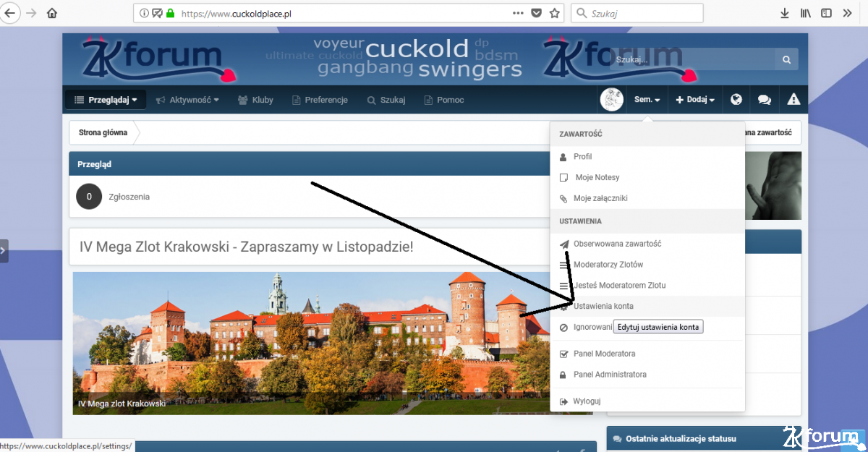Collapse the Sem. user menu

647,100
